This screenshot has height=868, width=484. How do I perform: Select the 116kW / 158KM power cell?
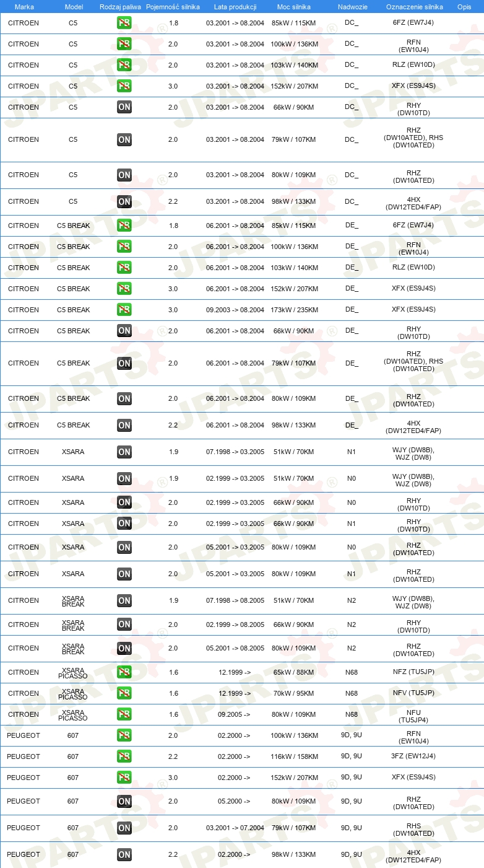(294, 756)
